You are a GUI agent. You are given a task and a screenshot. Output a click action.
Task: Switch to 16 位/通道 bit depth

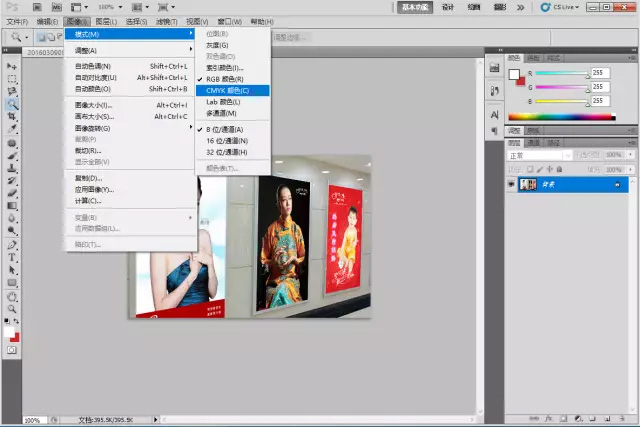click(226, 141)
